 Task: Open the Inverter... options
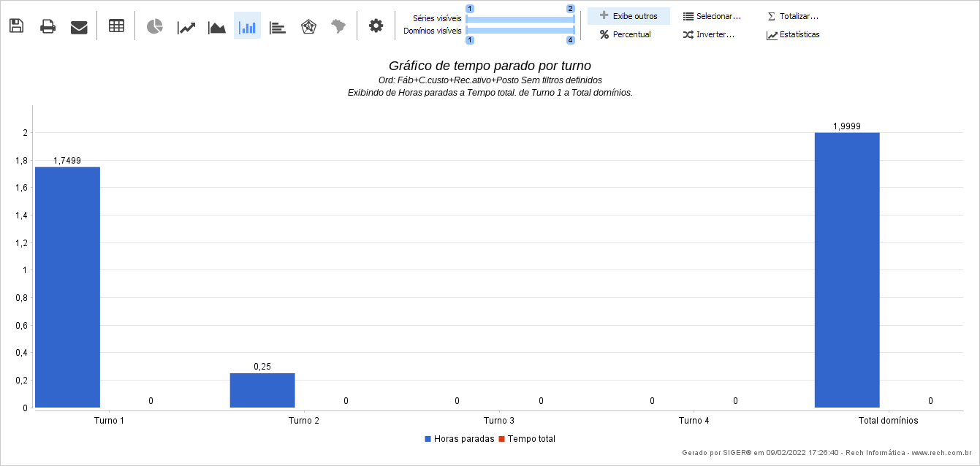tap(709, 34)
